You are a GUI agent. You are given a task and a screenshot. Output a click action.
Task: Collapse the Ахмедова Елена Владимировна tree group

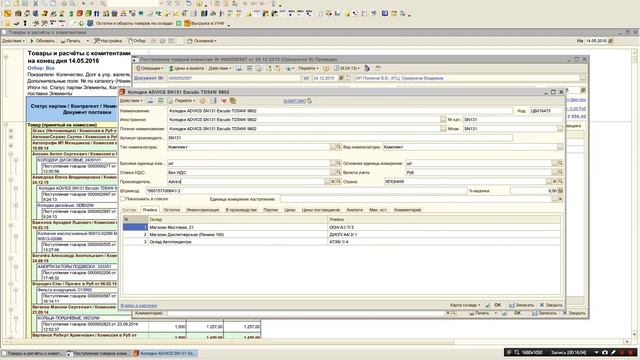click(11, 180)
